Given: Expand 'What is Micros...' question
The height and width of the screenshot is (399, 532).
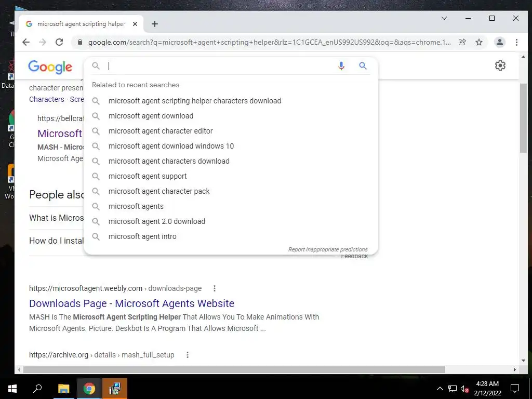Looking at the screenshot, I should [56, 218].
